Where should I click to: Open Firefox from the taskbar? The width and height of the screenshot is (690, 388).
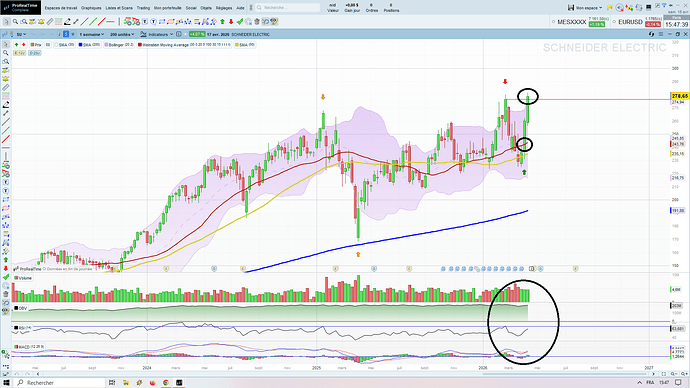[152, 383]
